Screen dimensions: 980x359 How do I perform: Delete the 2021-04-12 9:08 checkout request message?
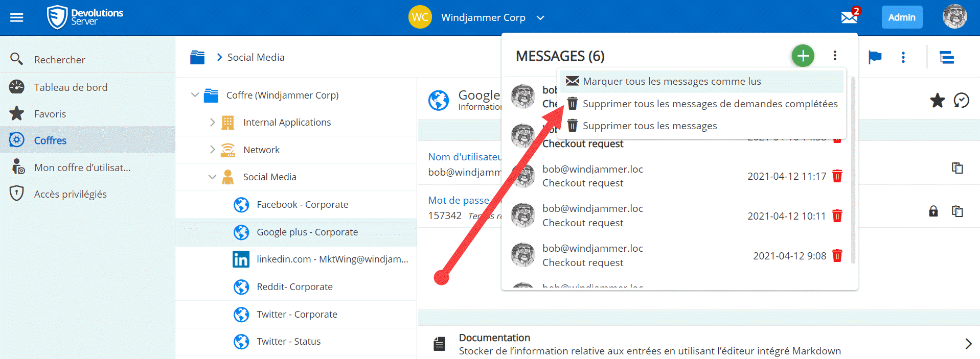tap(837, 255)
